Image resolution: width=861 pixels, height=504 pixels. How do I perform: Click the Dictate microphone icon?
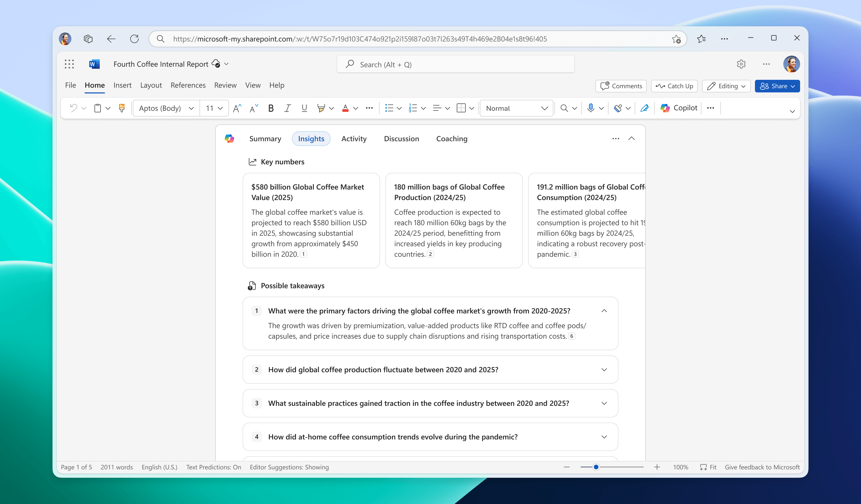click(x=590, y=108)
